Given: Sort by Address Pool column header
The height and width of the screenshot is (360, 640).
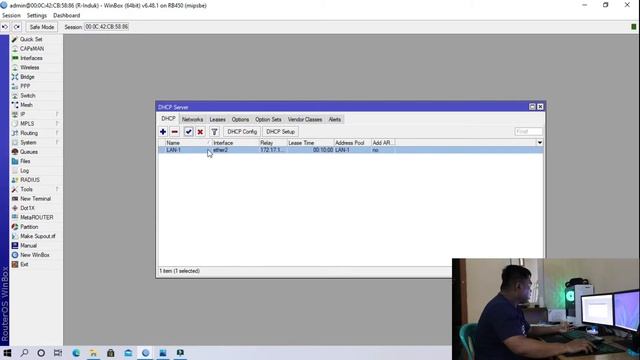Looking at the screenshot, I should point(353,143).
